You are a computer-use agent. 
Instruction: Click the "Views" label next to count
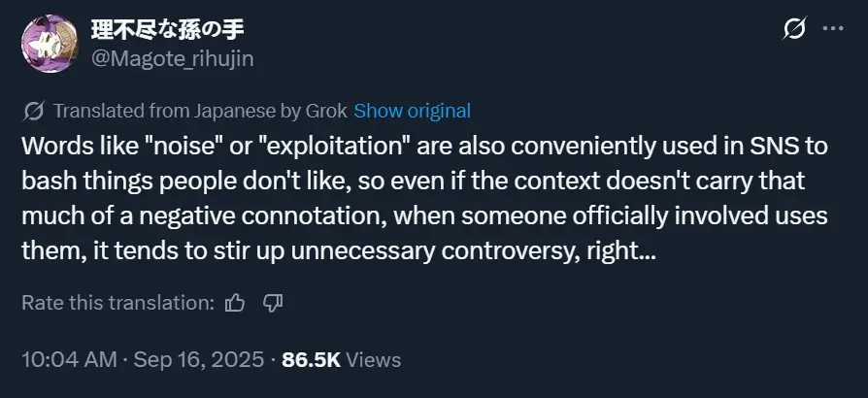pyautogui.click(x=373, y=360)
